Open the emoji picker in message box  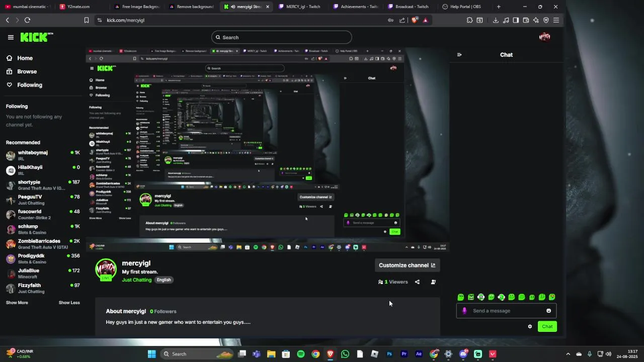click(548, 311)
